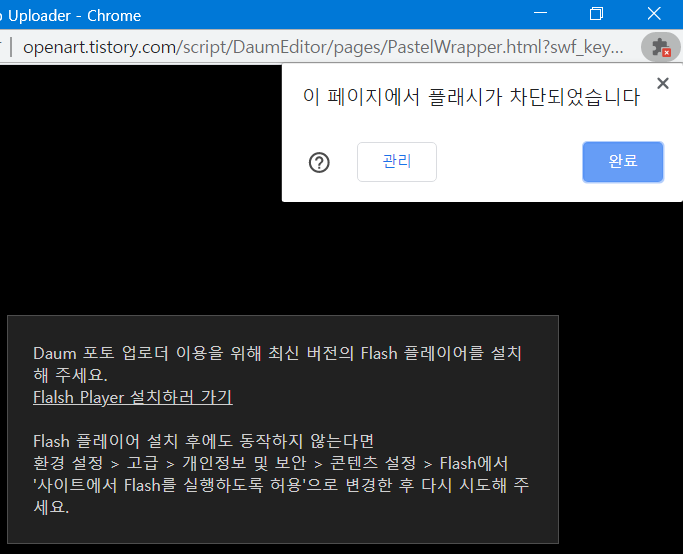This screenshot has height=554, width=683.
Task: Click the 관리 (Manage) button
Action: pyautogui.click(x=397, y=162)
